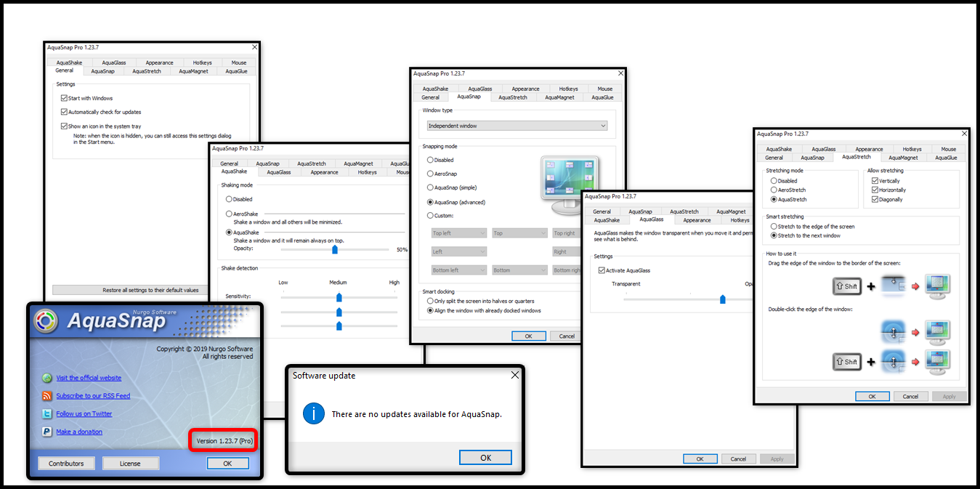Screen dimensions: 980x489
Task: Click OK in the About AquaSnap dialog
Action: pyautogui.click(x=227, y=464)
